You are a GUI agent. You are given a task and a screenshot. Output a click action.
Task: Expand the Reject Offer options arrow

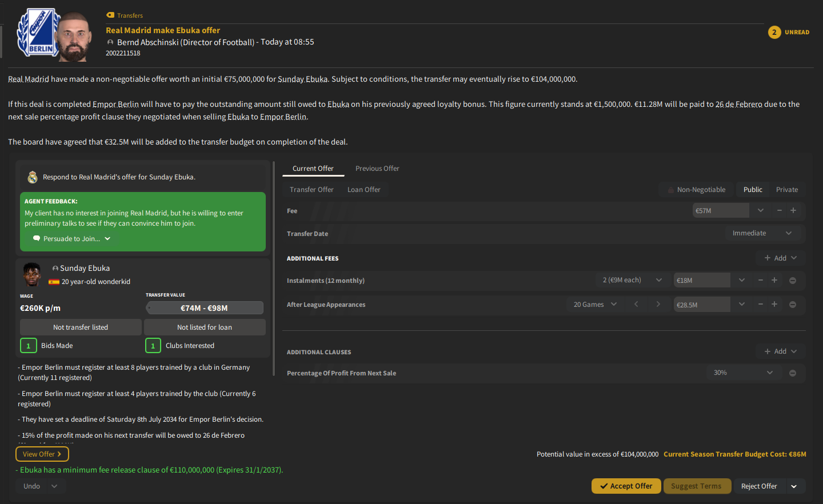pyautogui.click(x=794, y=486)
